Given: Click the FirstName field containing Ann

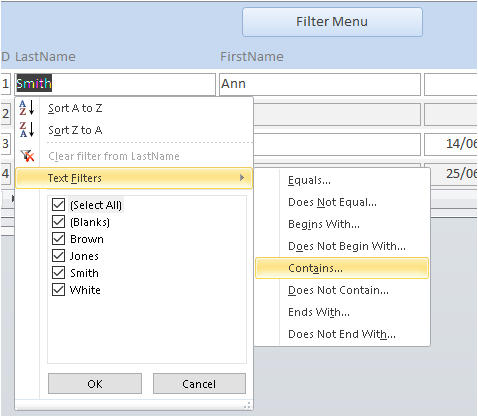Looking at the screenshot, I should 320,84.
